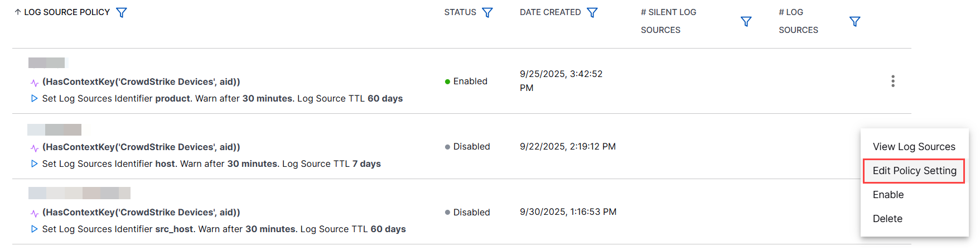
Task: Click the activity icon on the src_host policy
Action: click(x=35, y=213)
